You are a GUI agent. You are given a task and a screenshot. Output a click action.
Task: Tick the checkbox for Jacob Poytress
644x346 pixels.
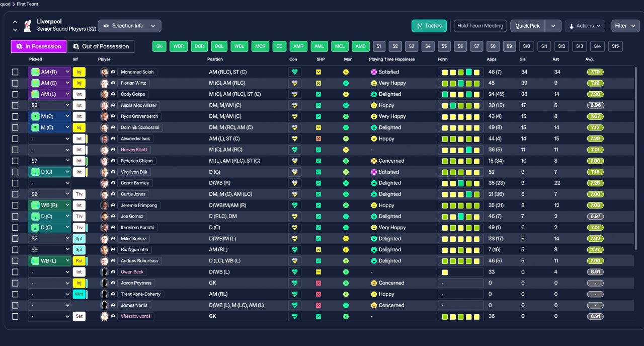15,283
